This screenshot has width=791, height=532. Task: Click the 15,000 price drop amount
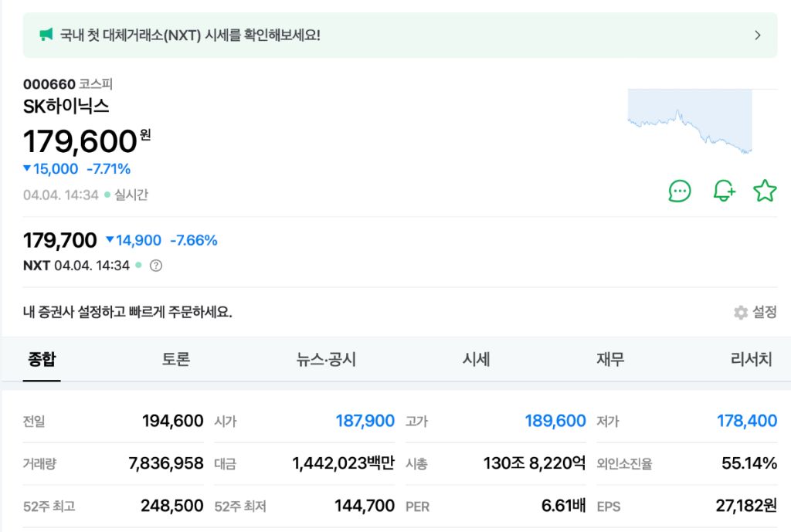[x=56, y=169]
